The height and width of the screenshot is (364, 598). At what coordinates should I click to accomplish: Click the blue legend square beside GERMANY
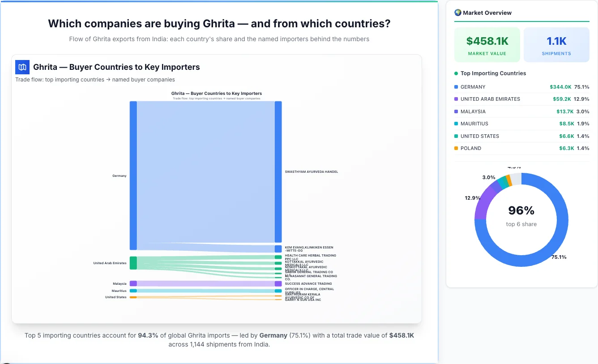(x=457, y=87)
